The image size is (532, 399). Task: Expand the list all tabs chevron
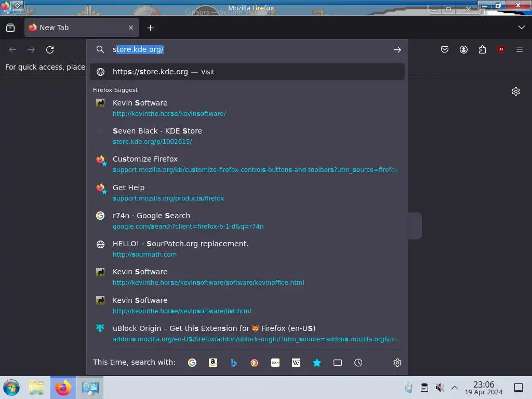[522, 28]
